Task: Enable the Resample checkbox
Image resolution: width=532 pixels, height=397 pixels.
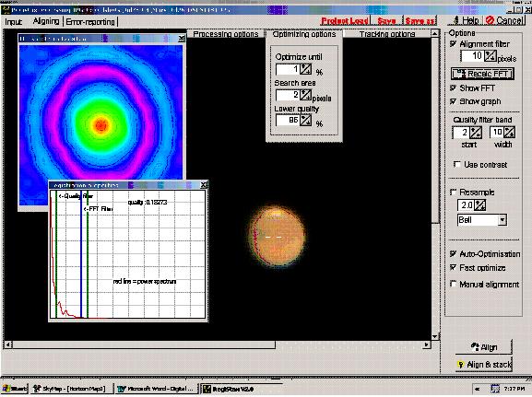Action: click(453, 193)
